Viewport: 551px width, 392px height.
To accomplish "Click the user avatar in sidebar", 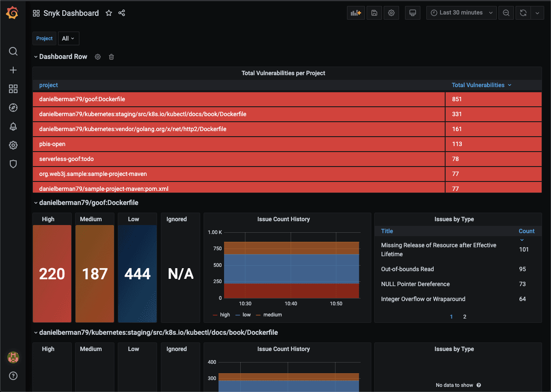I will 13,357.
